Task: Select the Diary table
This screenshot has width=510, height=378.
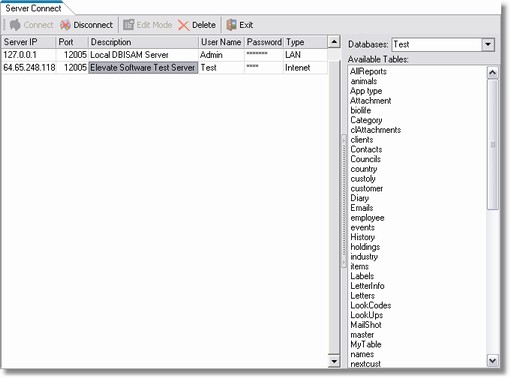Action: coord(360,198)
